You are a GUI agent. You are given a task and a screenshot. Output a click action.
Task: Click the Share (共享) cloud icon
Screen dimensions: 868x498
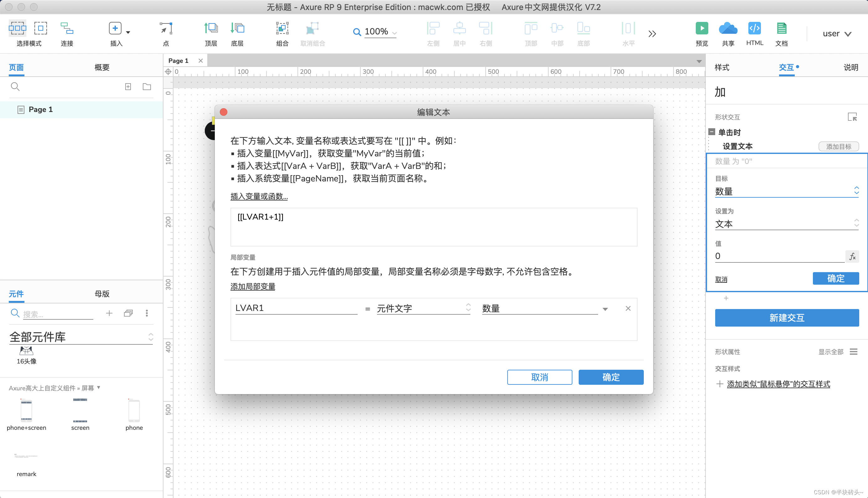point(728,28)
